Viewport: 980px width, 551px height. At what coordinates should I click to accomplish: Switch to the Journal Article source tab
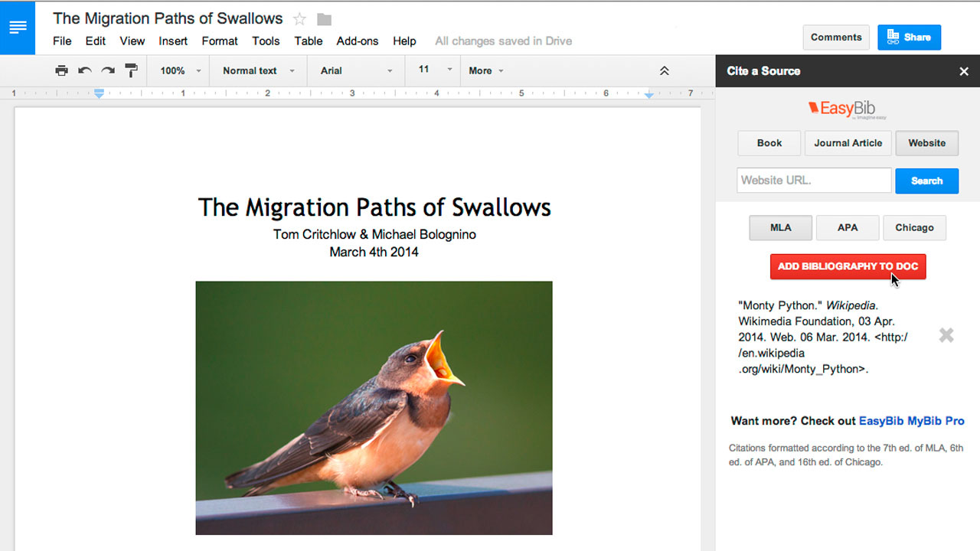(848, 143)
